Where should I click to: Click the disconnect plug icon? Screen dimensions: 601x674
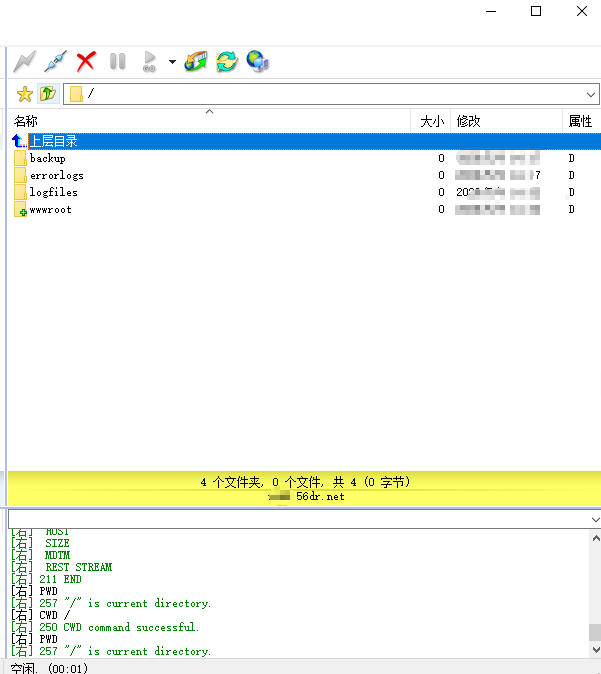[x=55, y=61]
